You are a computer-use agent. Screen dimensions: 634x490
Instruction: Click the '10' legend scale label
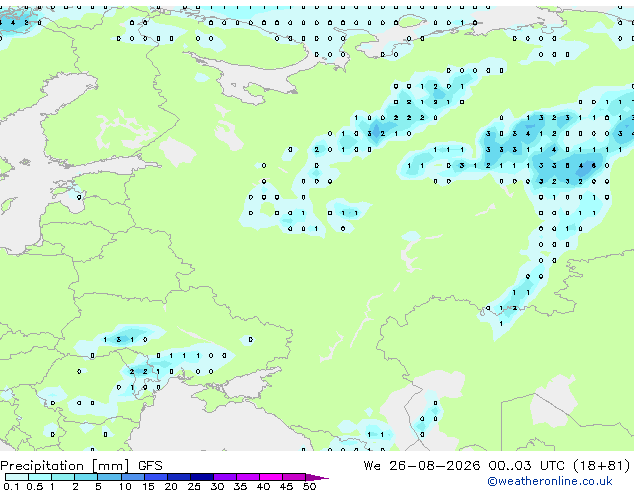(x=125, y=486)
